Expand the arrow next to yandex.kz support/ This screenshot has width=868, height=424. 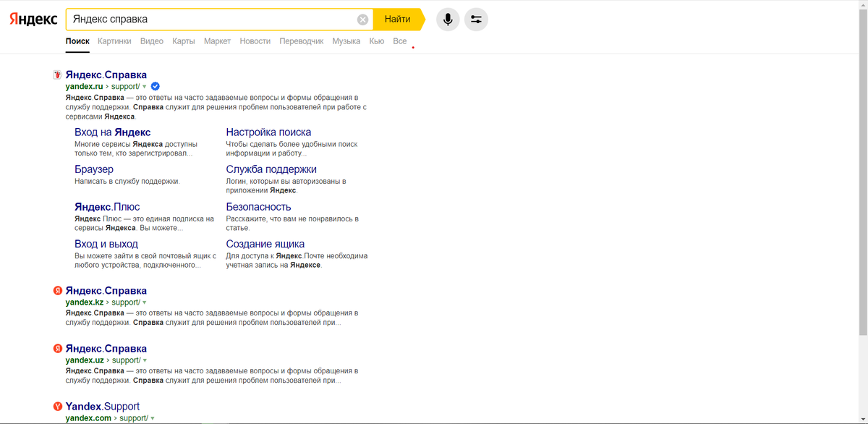[x=145, y=302]
